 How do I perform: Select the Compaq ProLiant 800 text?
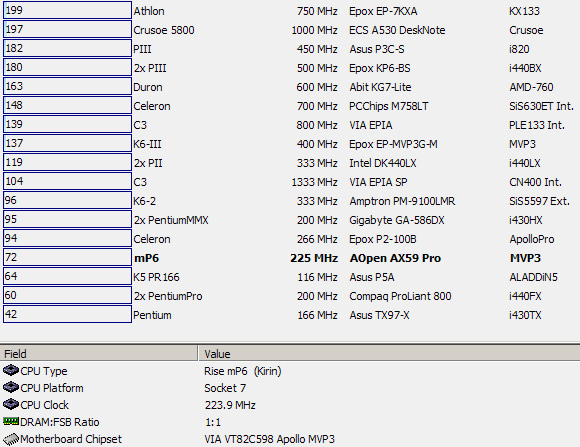(400, 296)
